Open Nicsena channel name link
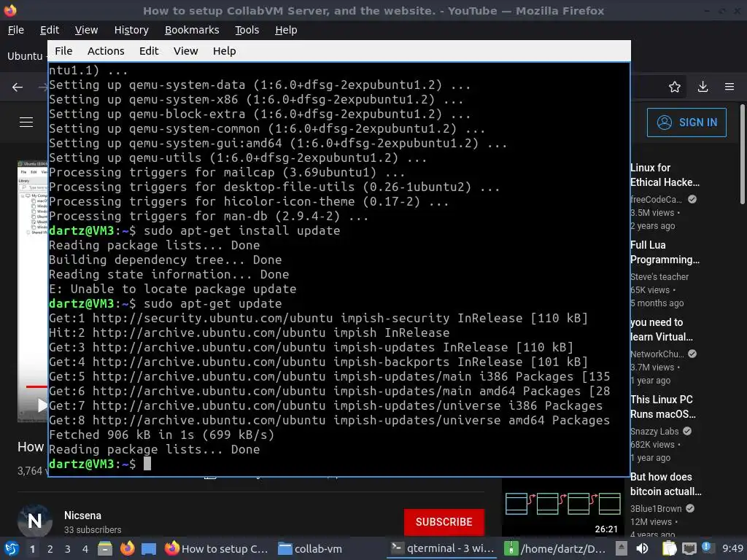Viewport: 747px width, 560px height. (82, 516)
